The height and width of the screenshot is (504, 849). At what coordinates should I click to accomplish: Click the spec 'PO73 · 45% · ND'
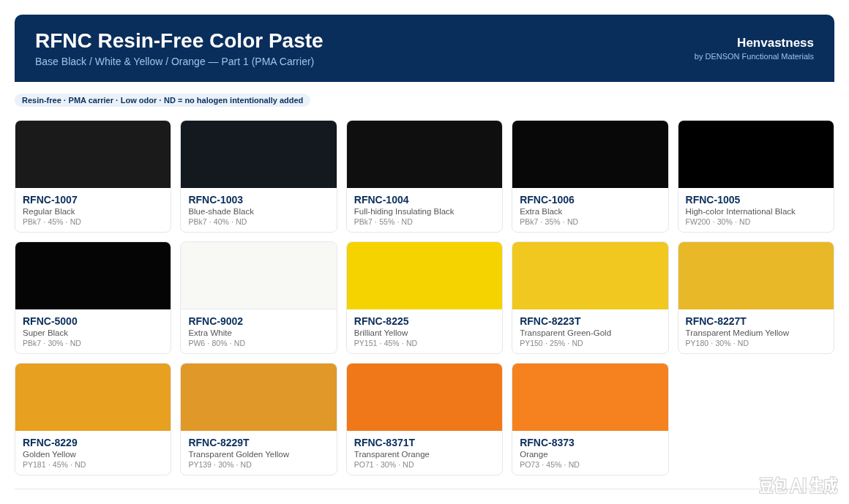550,464
